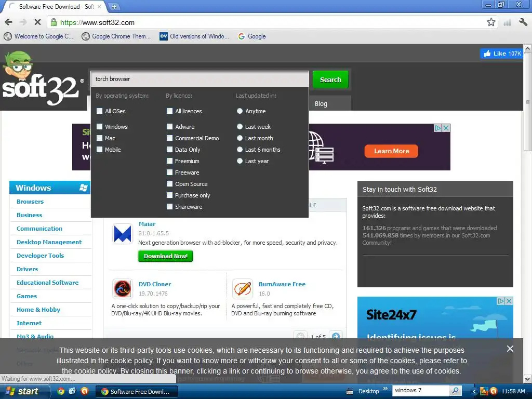Image resolution: width=532 pixels, height=399 pixels.
Task: Check the Shareware checkbox
Action: (170, 207)
